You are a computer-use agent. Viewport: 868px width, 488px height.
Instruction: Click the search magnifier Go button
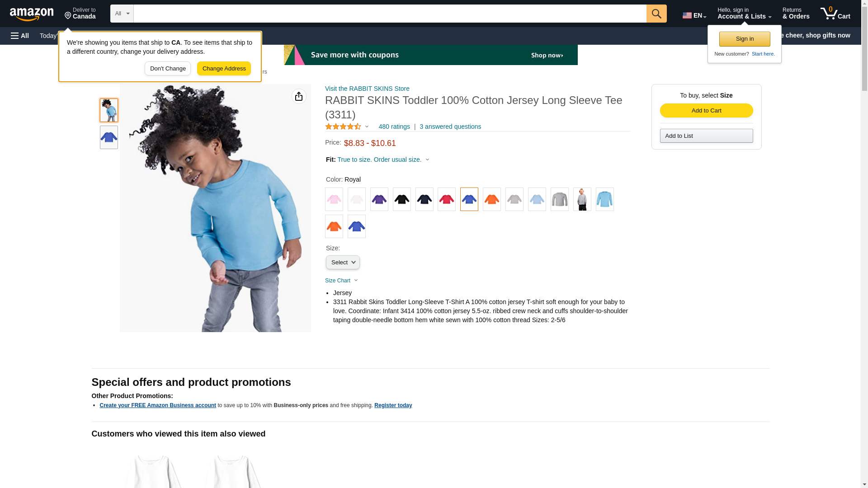coord(656,14)
